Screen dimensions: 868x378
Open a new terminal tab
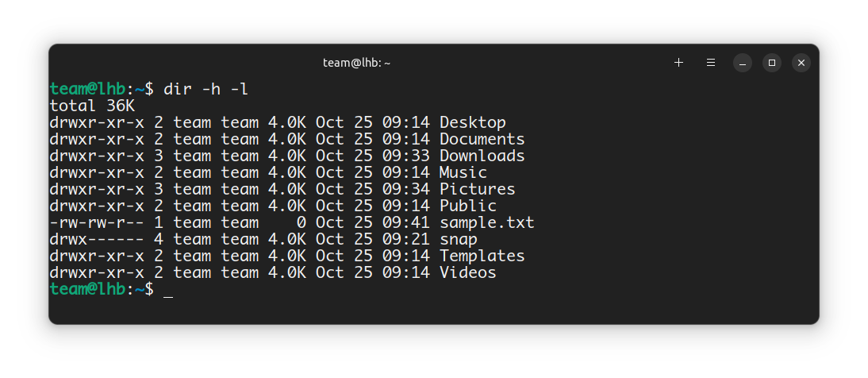click(678, 63)
